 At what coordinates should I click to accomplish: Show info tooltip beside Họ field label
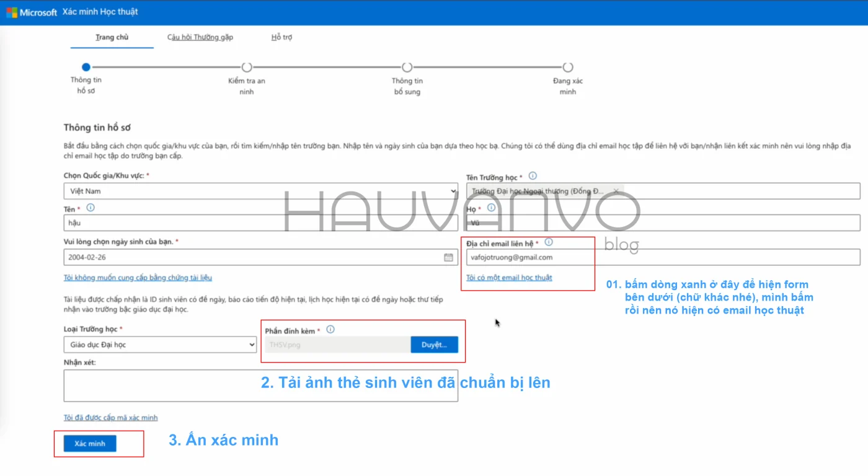(491, 208)
